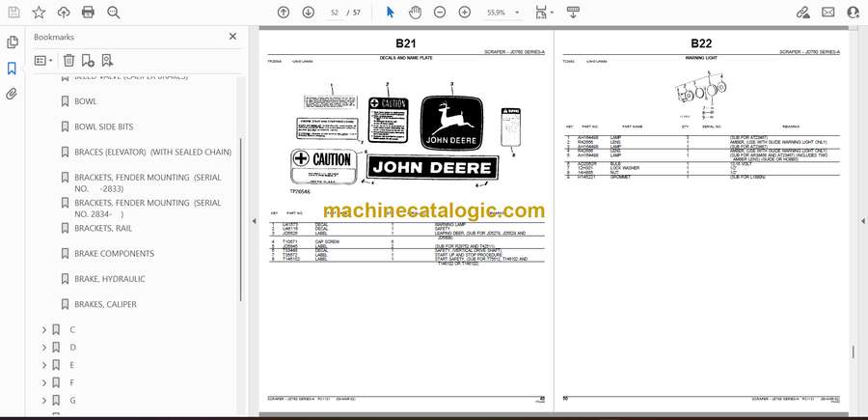This screenshot has height=420, width=868.
Task: Toggle the Bookmarks panel sidebar icon
Action: [13, 69]
